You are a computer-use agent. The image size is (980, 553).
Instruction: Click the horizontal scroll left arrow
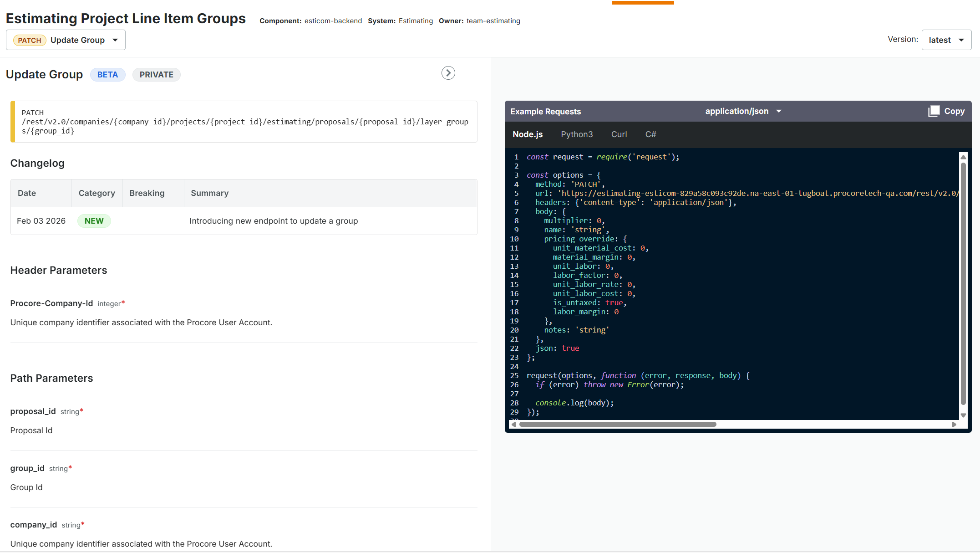pyautogui.click(x=513, y=425)
